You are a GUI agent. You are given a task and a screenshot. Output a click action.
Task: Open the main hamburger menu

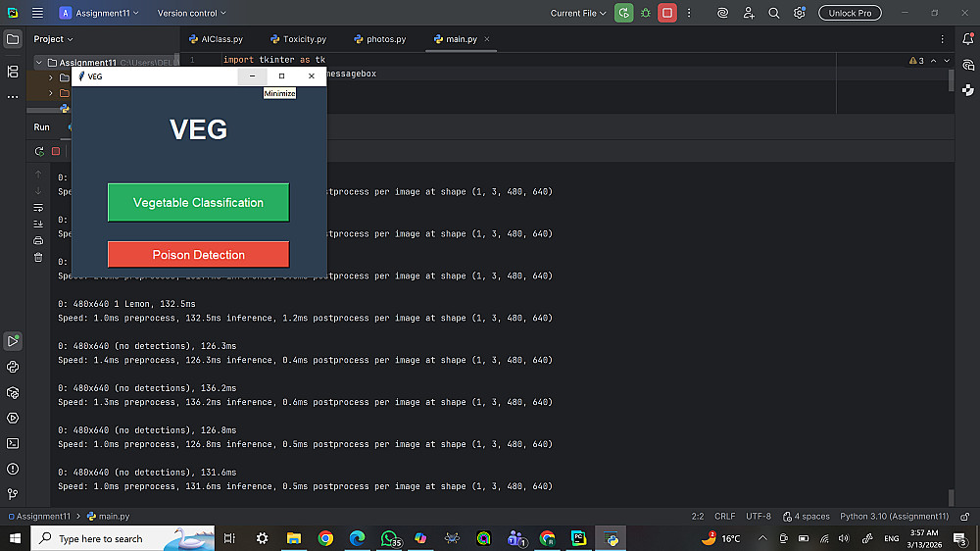pos(37,13)
